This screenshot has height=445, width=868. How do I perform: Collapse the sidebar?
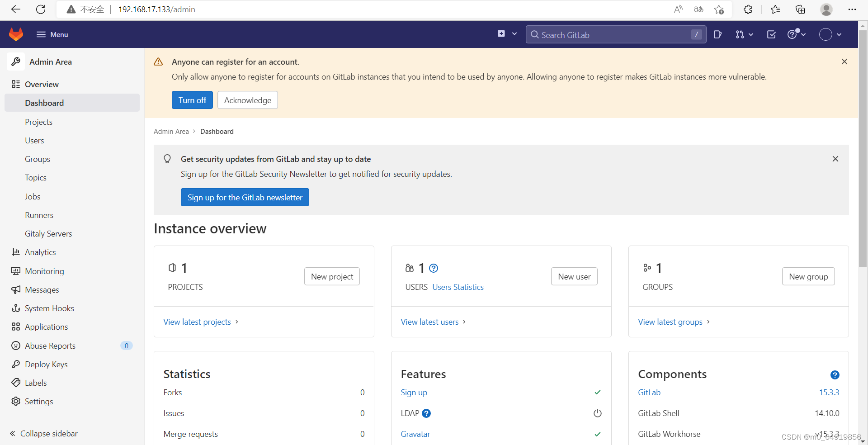pos(44,433)
